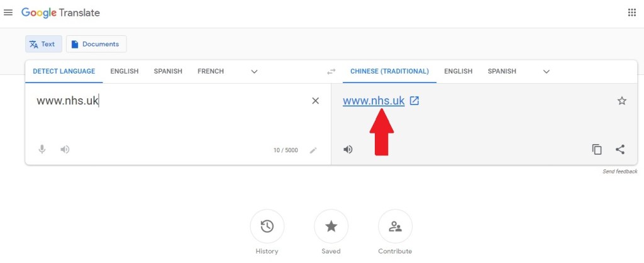Clear the source text

316,101
